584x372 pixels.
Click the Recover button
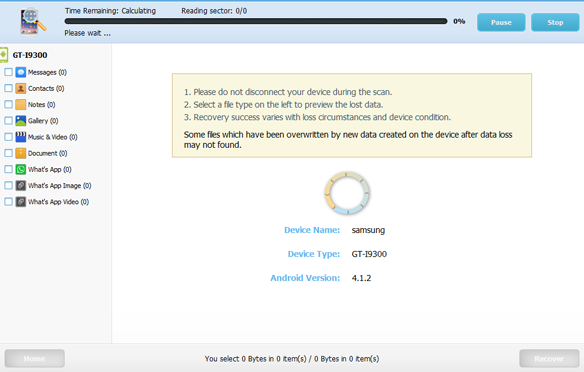549,359
